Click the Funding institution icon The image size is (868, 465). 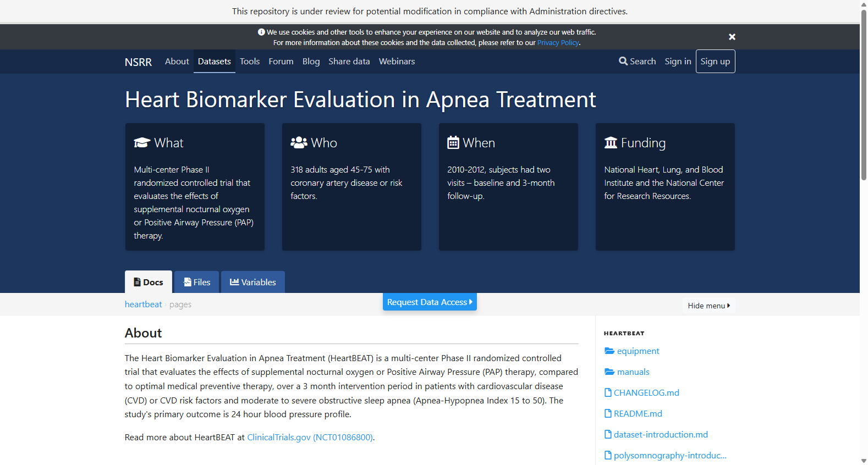click(611, 143)
